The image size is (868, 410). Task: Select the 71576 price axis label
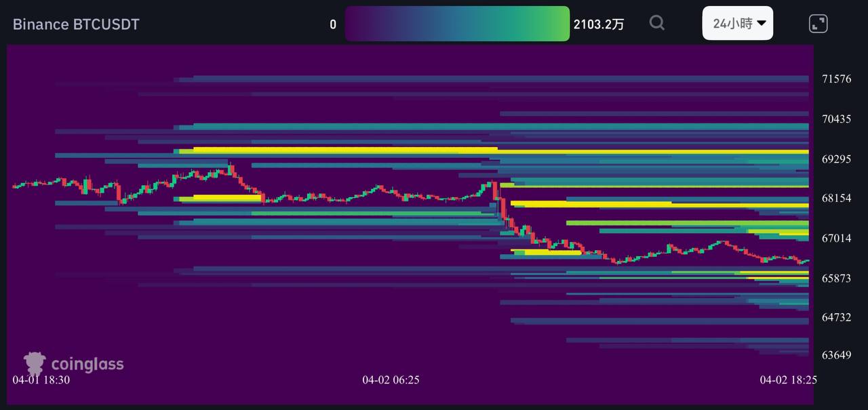tap(835, 79)
